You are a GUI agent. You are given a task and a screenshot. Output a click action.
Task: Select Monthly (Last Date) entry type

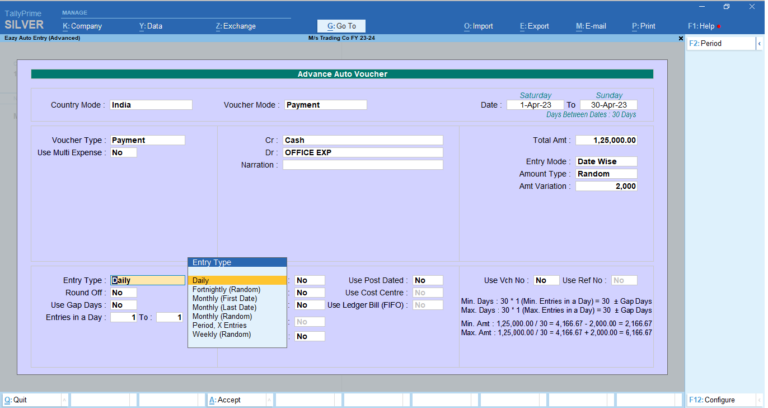(x=237, y=308)
